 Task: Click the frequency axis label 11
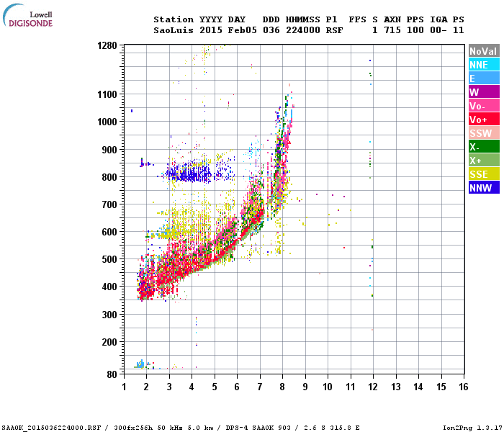tap(351, 387)
